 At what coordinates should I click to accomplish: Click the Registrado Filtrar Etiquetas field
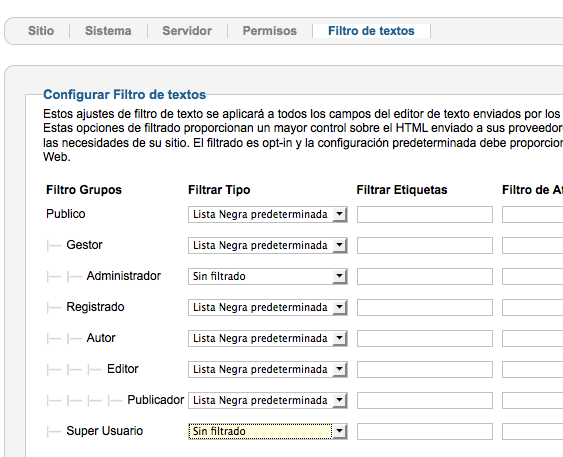click(425, 307)
